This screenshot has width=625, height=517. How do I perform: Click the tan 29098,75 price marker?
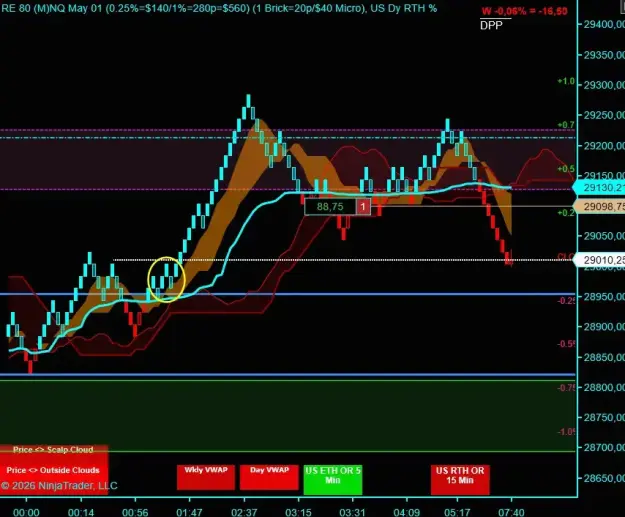pyautogui.click(x=599, y=206)
